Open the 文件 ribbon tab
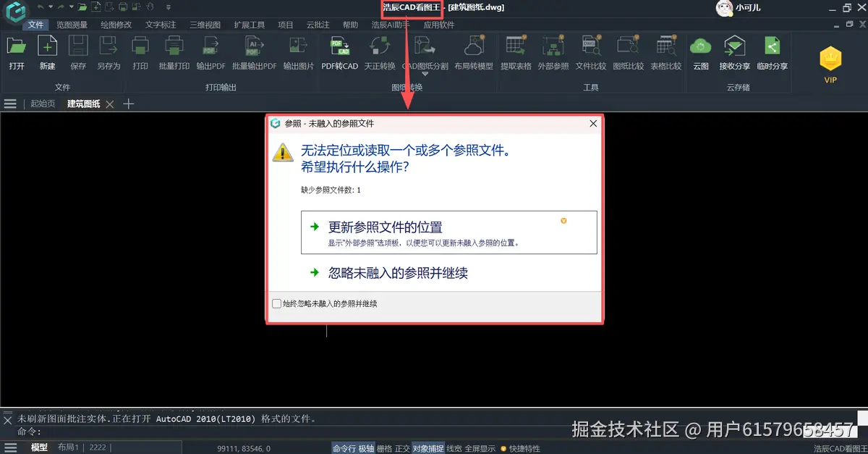This screenshot has width=868, height=454. click(36, 25)
